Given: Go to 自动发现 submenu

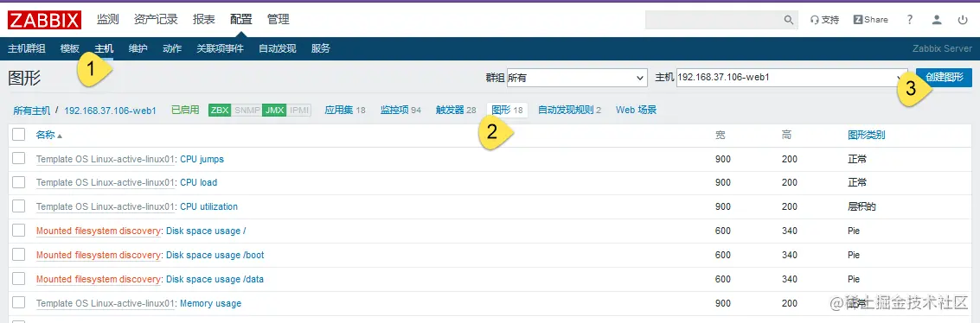Looking at the screenshot, I should 278,48.
